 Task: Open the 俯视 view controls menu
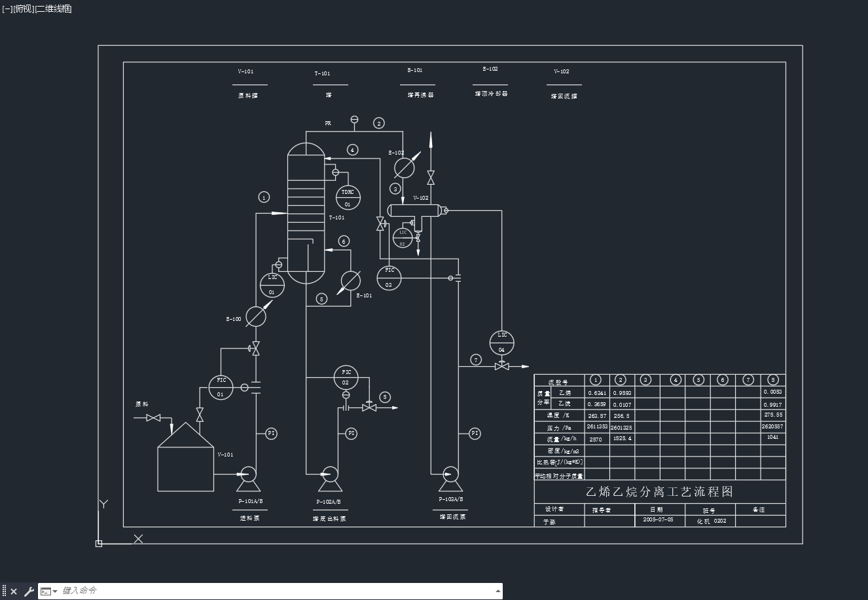pos(24,9)
